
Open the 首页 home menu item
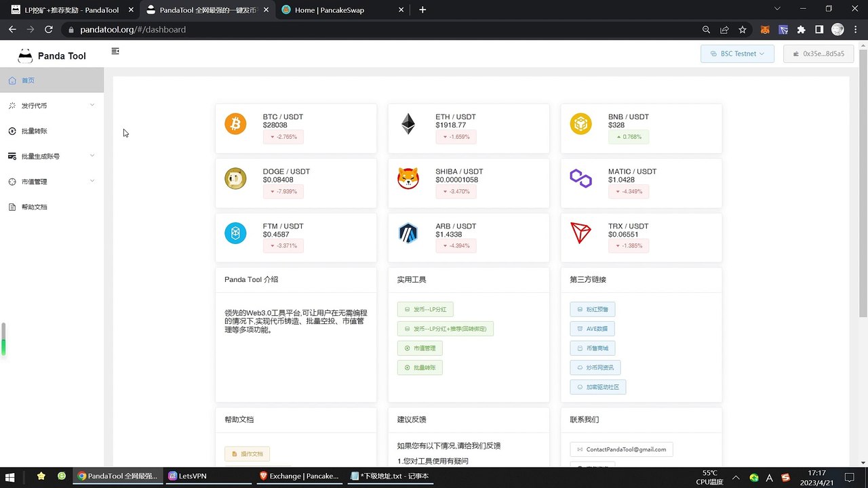coord(52,80)
